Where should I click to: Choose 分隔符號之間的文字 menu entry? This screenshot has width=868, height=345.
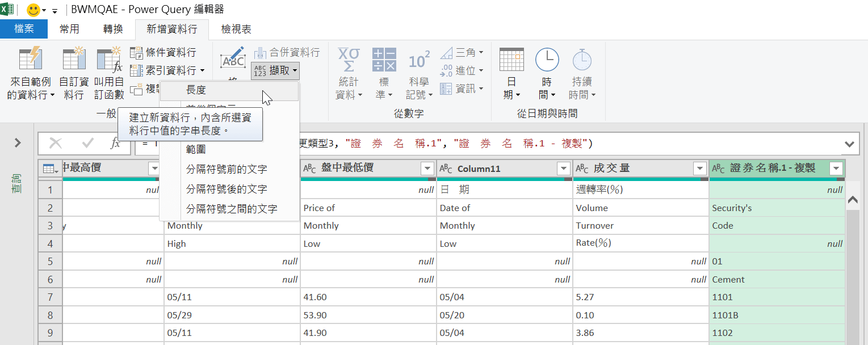(229, 209)
